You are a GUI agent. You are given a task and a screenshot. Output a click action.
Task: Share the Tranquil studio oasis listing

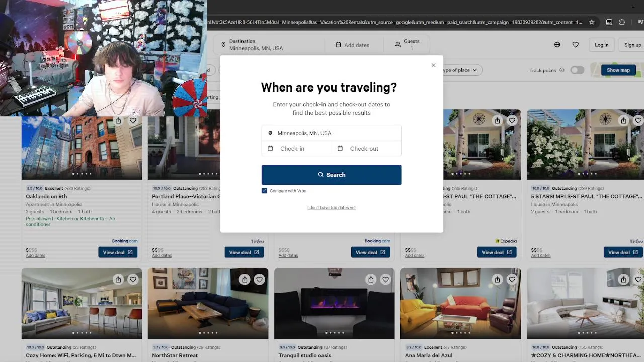[x=371, y=280]
